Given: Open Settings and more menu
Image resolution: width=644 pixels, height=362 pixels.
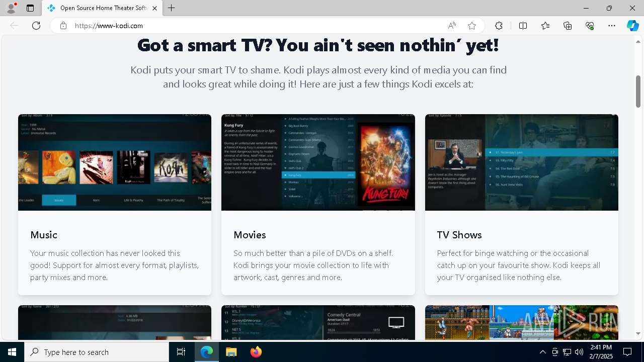Looking at the screenshot, I should pos(612,26).
